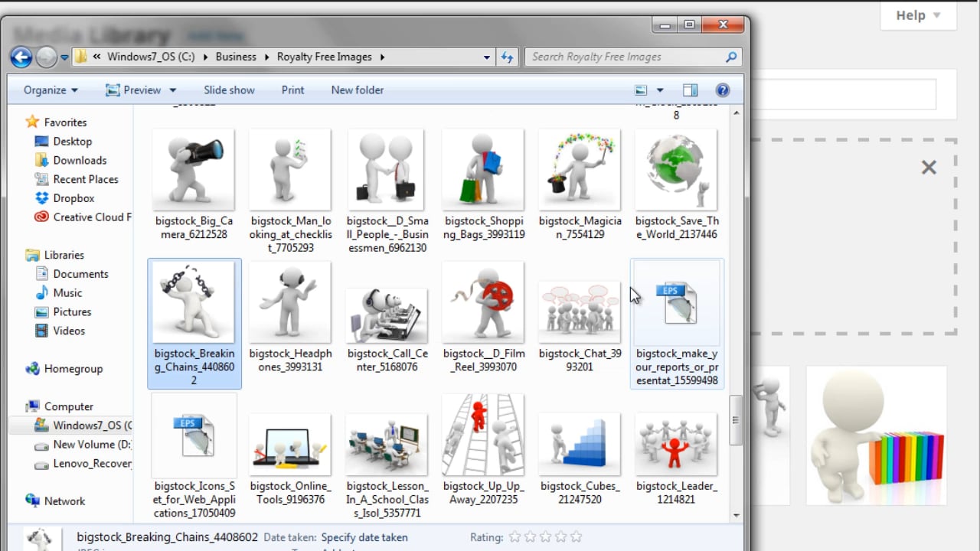Select the bigstock_Cubes_21247520 thumbnail
The width and height of the screenshot is (980, 551).
580,444
